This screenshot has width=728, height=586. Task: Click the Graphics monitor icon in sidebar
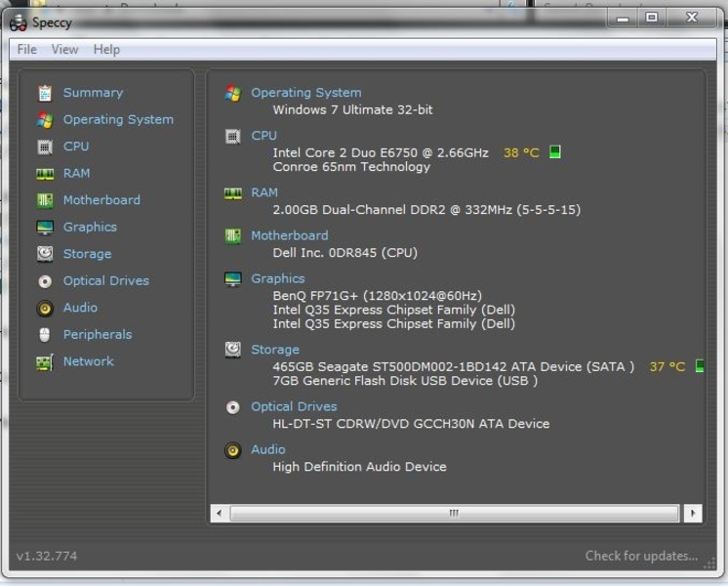point(45,228)
